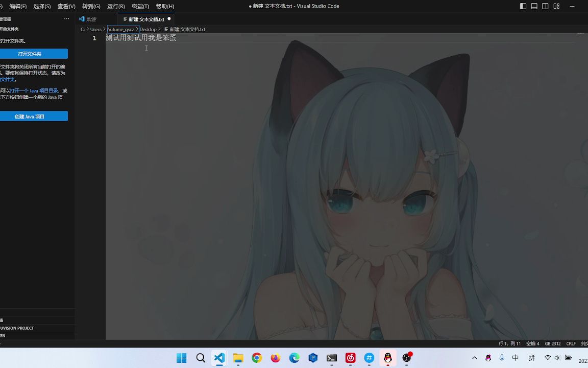Launch Firefox from taskbar

coord(276,358)
